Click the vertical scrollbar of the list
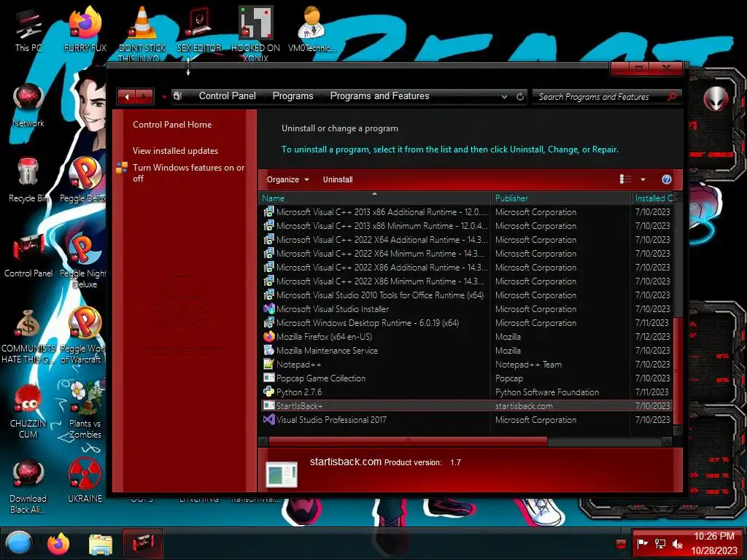Screen dimensions: 747x560 tap(678, 370)
